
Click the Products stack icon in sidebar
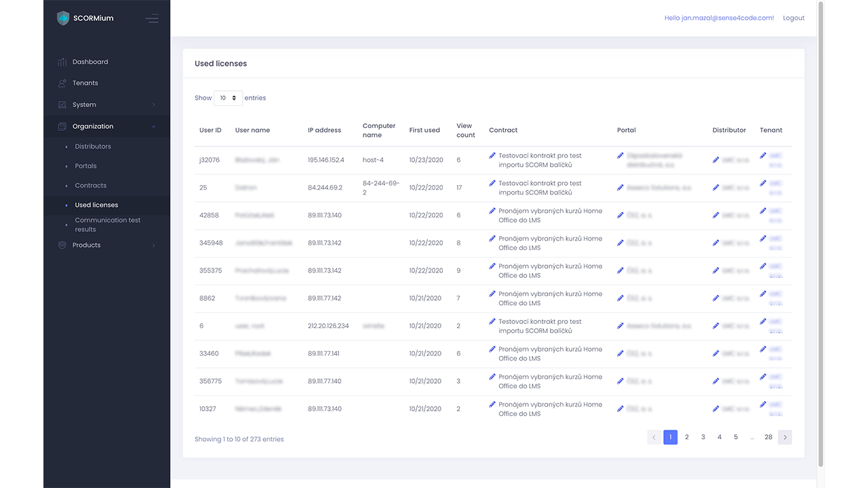tap(62, 245)
